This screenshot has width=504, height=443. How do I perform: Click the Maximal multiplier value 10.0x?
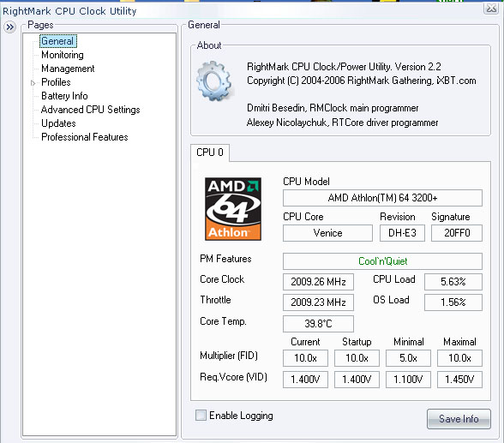(x=459, y=358)
